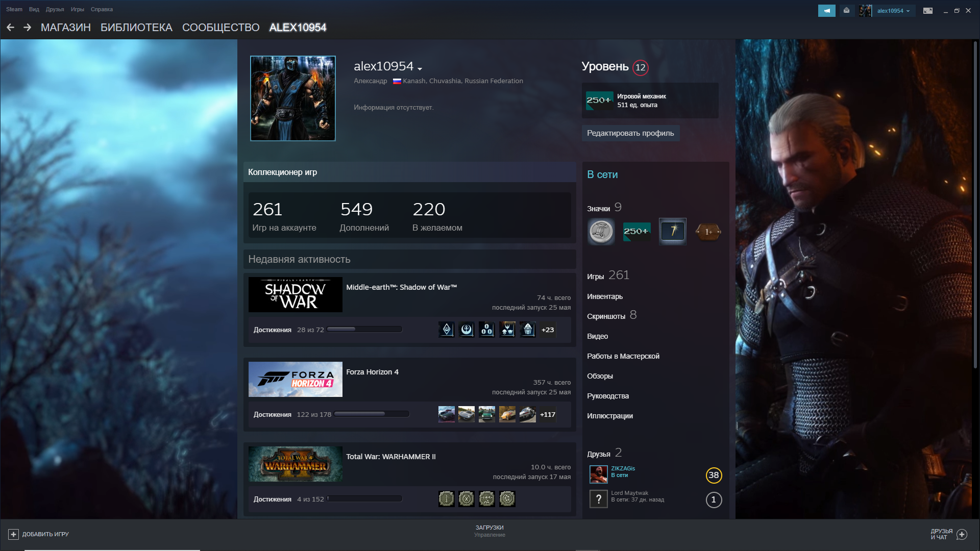980x551 pixels.
Task: Go forward with the right arrow
Action: [28, 28]
